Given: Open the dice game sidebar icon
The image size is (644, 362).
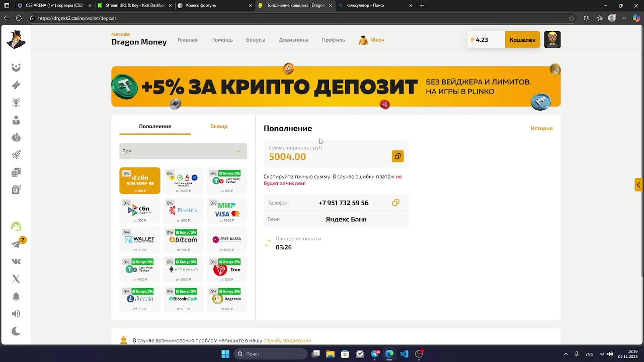Looking at the screenshot, I should tap(16, 172).
